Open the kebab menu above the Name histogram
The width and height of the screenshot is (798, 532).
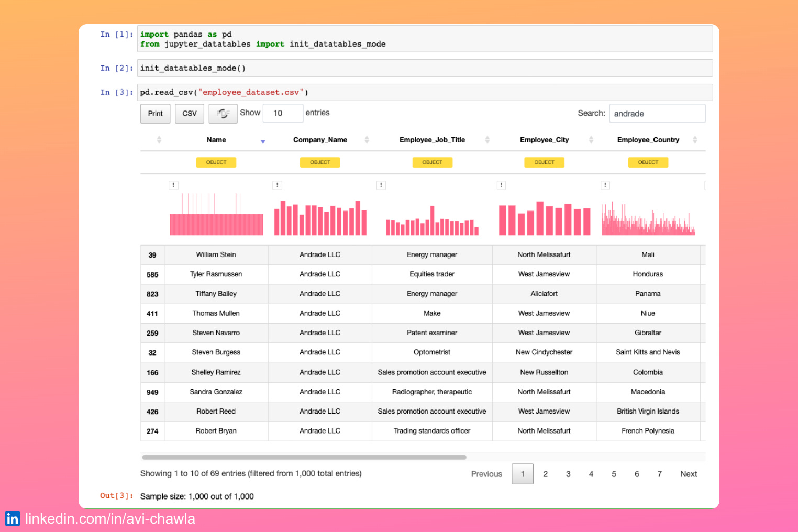tap(173, 185)
